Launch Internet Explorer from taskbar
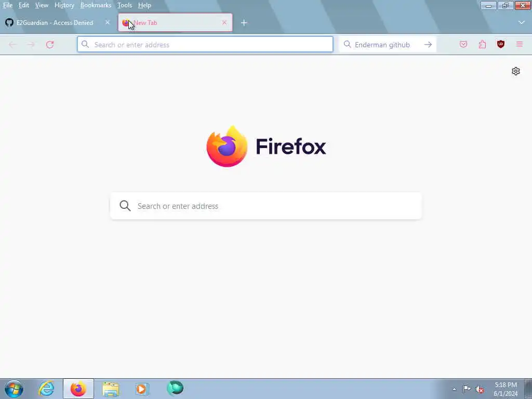This screenshot has width=532, height=399. [x=46, y=389]
